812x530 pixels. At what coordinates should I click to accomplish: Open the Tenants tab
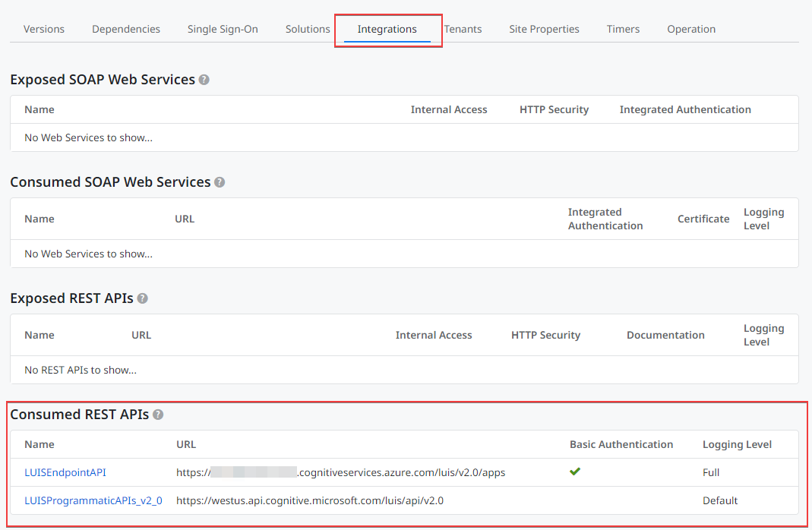coord(463,29)
